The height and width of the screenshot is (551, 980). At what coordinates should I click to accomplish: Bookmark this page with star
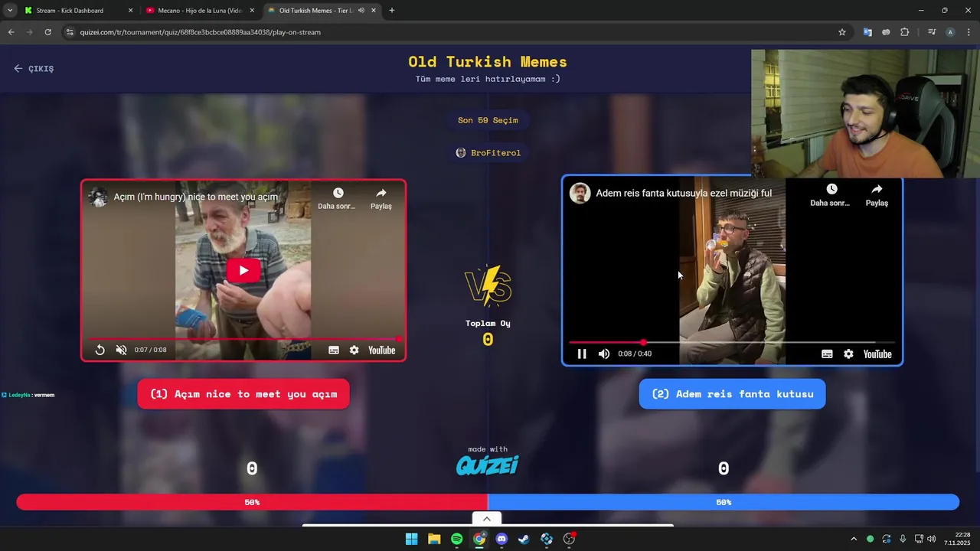tap(842, 32)
